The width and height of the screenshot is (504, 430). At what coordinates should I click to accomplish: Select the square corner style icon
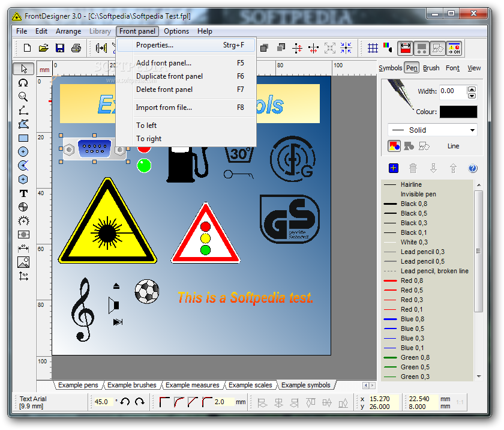pyautogui.click(x=164, y=402)
